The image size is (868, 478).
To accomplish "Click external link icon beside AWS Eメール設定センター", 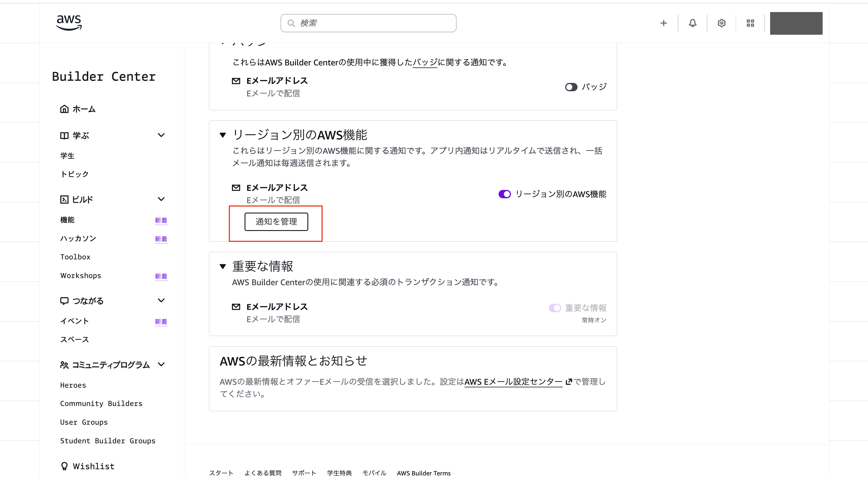I will point(569,382).
